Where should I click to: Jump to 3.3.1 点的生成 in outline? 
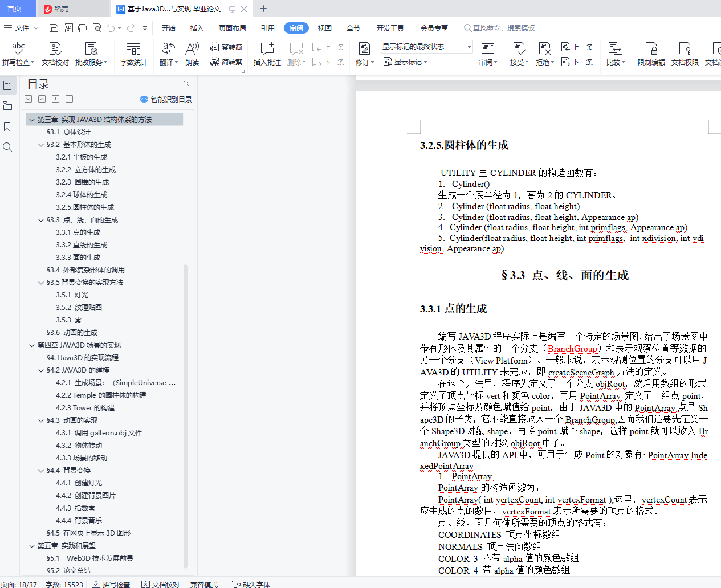tap(78, 232)
